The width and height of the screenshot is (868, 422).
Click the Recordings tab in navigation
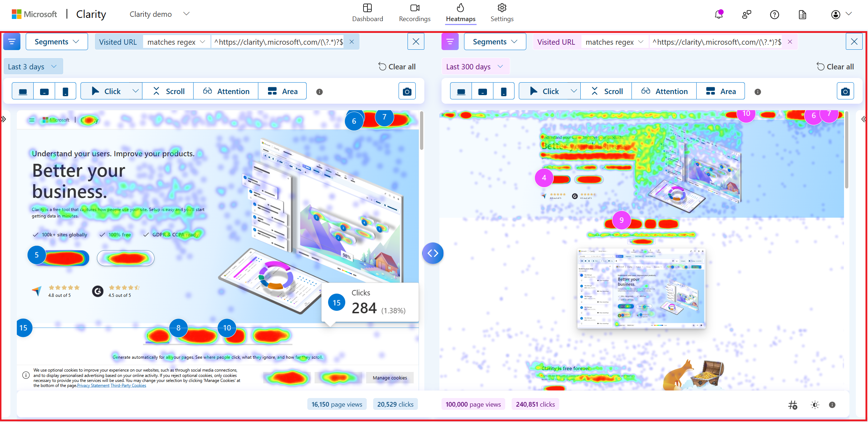(x=415, y=12)
